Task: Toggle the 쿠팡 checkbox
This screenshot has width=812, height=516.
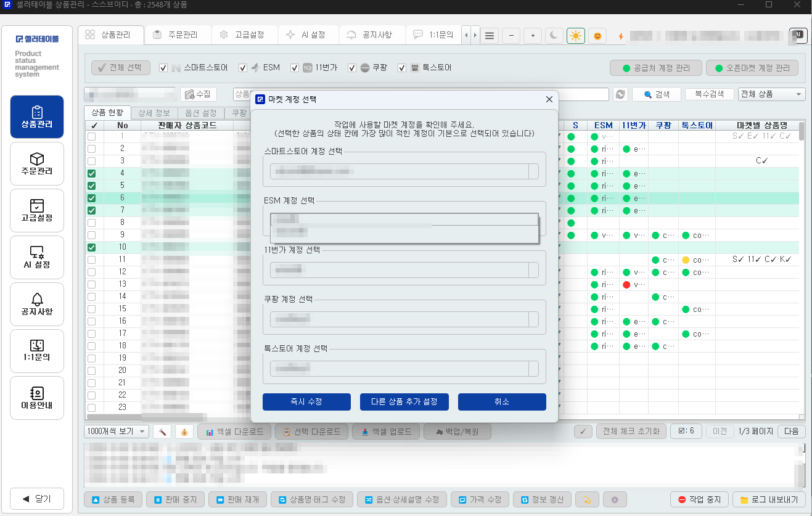Action: [352, 68]
